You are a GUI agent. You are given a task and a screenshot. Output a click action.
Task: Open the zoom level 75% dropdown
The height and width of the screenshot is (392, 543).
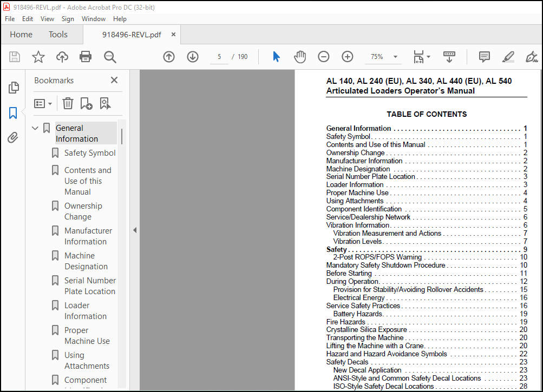point(395,57)
